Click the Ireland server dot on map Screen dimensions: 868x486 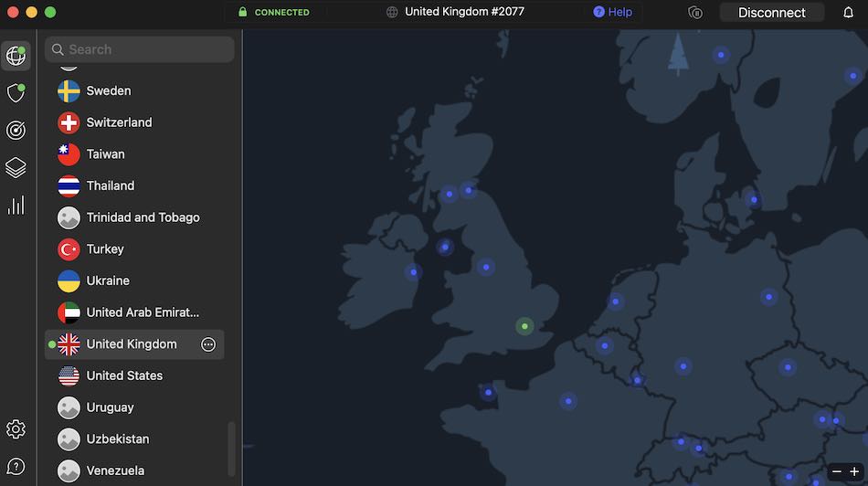[414, 272]
